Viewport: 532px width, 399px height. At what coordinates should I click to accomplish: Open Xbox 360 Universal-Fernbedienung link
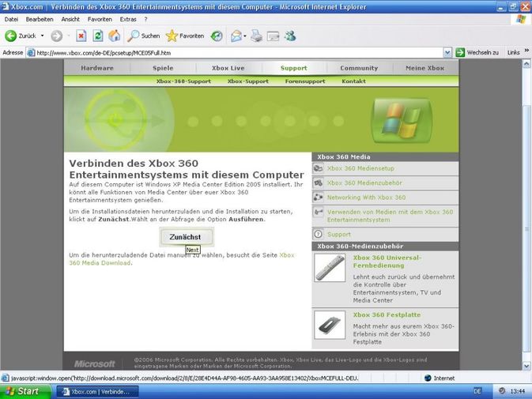[x=387, y=262]
